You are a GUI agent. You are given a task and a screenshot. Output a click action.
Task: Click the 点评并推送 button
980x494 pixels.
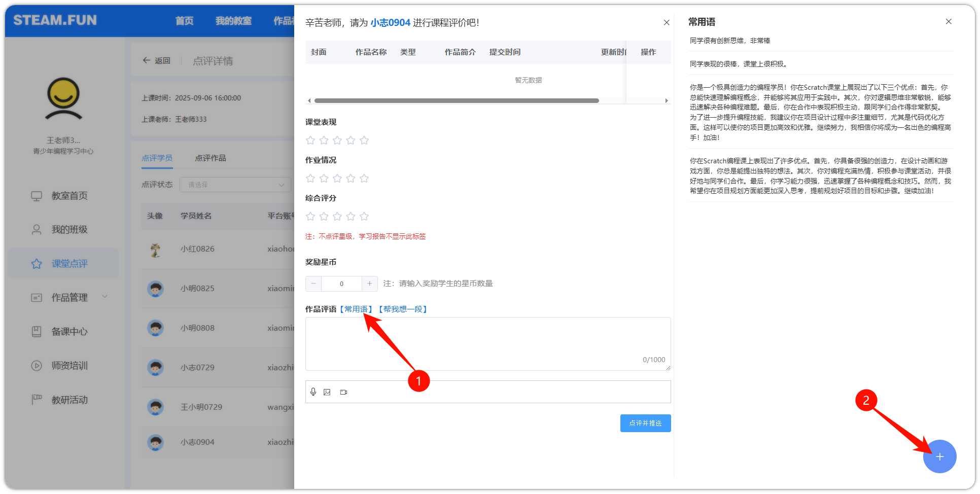click(x=645, y=423)
